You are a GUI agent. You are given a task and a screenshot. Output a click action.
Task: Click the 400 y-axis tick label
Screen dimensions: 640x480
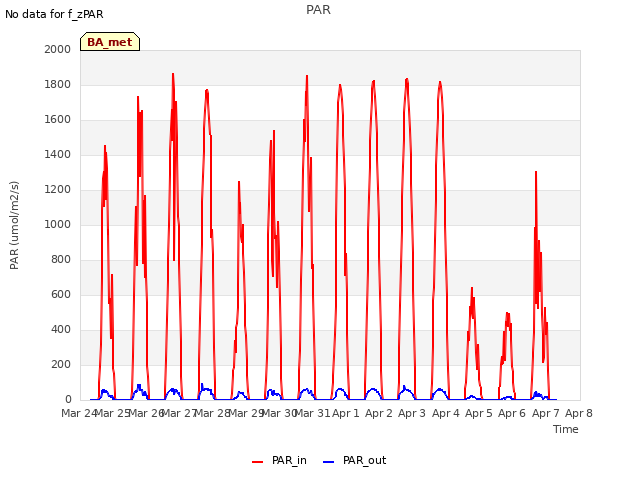pos(61,329)
